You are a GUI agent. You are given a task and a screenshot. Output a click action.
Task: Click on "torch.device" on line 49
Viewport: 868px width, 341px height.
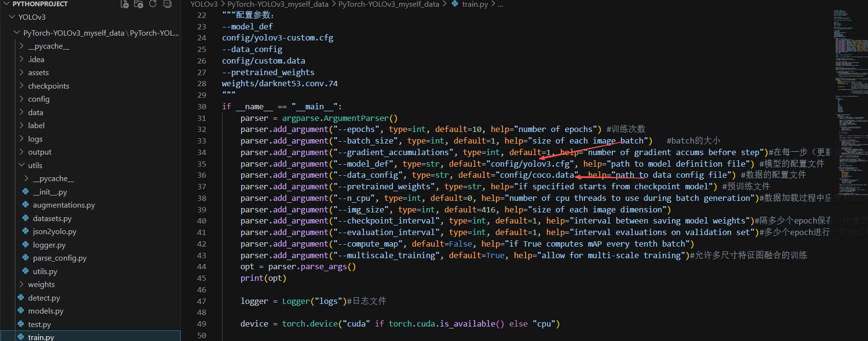(x=310, y=324)
